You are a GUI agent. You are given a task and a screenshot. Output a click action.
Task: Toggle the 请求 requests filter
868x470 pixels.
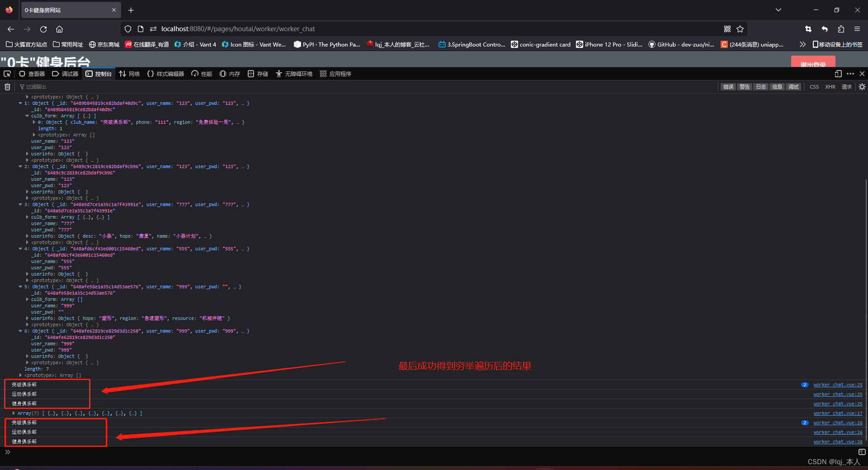(847, 87)
